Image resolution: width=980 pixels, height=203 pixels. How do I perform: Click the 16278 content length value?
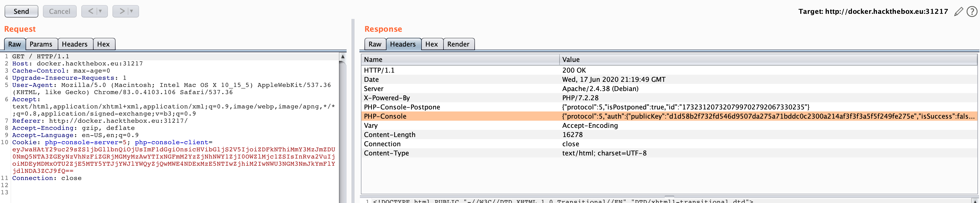pos(572,135)
